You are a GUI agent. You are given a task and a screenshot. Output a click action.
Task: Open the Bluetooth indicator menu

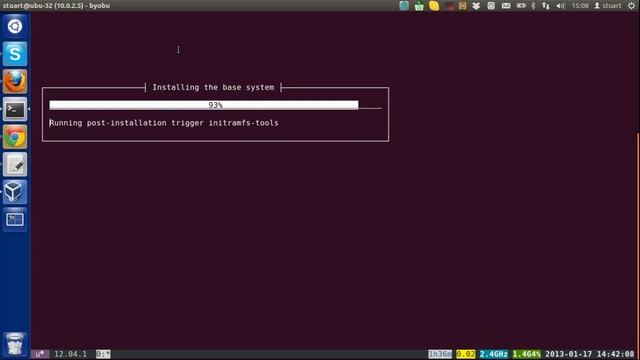point(533,6)
